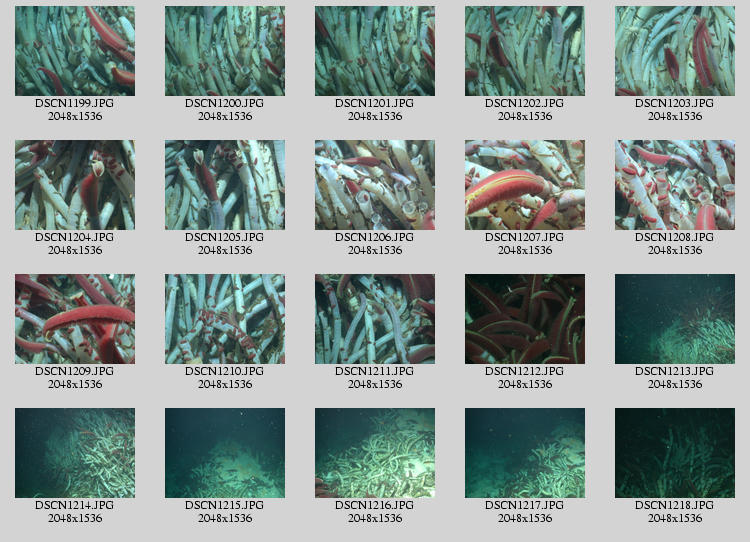This screenshot has height=542, width=750.
Task: Open thumbnail image DSCN1212.JPG
Action: click(x=525, y=319)
